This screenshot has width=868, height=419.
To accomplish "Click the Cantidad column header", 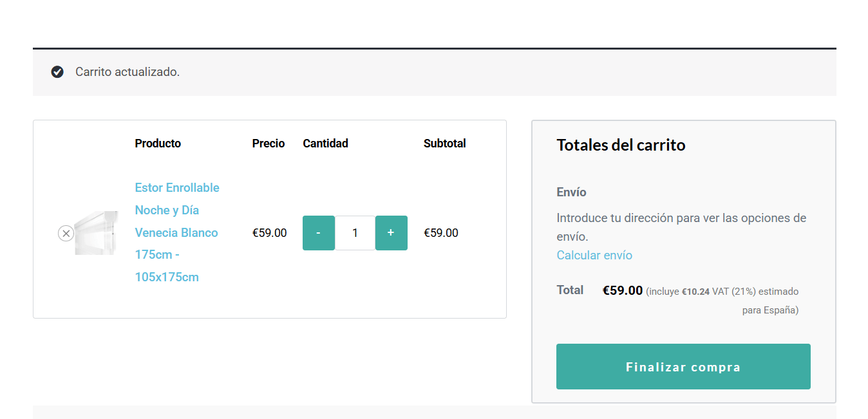I will (325, 144).
